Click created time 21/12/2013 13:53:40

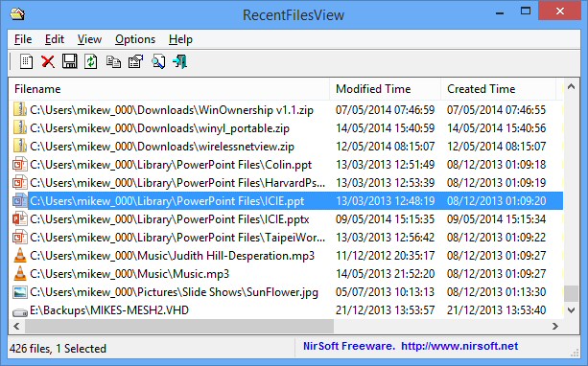[x=497, y=310]
